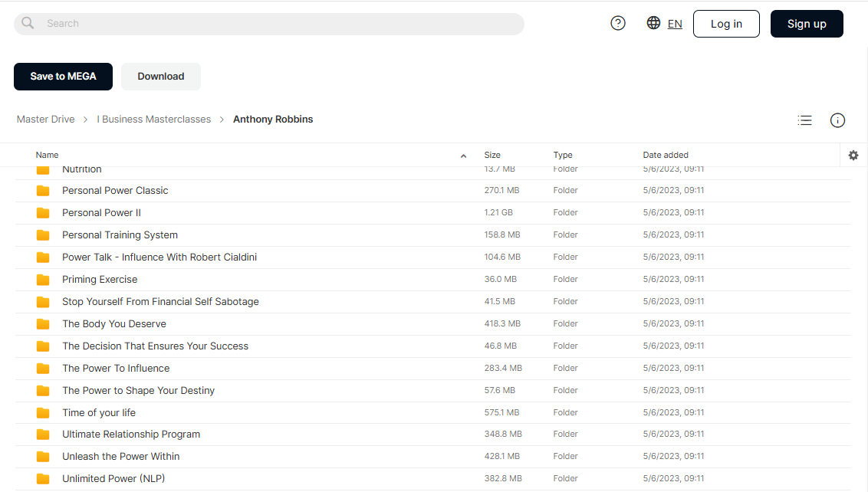Screen dimensions: 868x492
Task: Click the search magnifier icon
Action: pyautogui.click(x=28, y=23)
